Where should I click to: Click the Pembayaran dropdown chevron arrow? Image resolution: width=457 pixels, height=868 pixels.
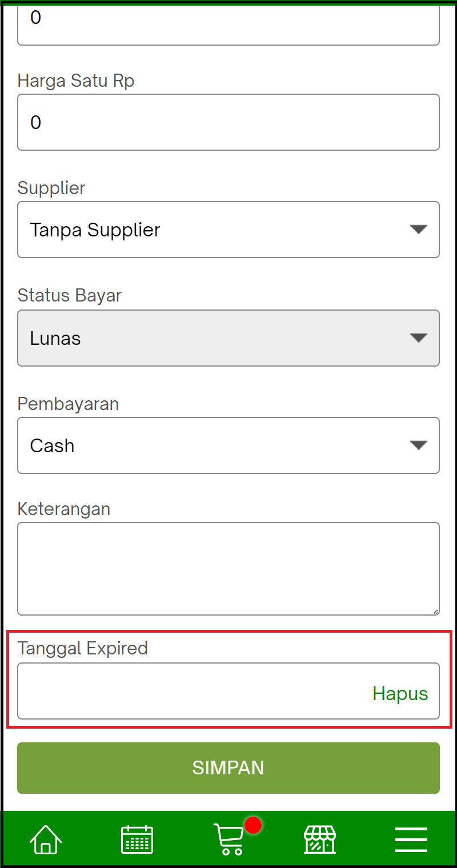419,445
